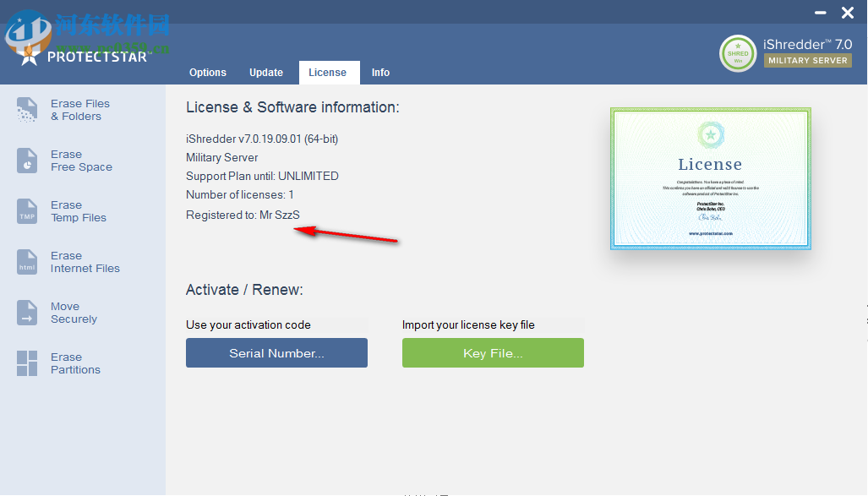Click the "Number of licenses: 1" line

pyautogui.click(x=240, y=195)
